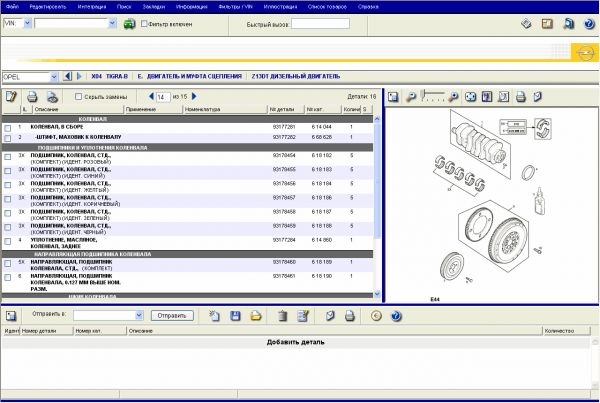Go back with the left navigation arrow near OPEL
Viewport: 600px width, 403px height.
coord(67,76)
